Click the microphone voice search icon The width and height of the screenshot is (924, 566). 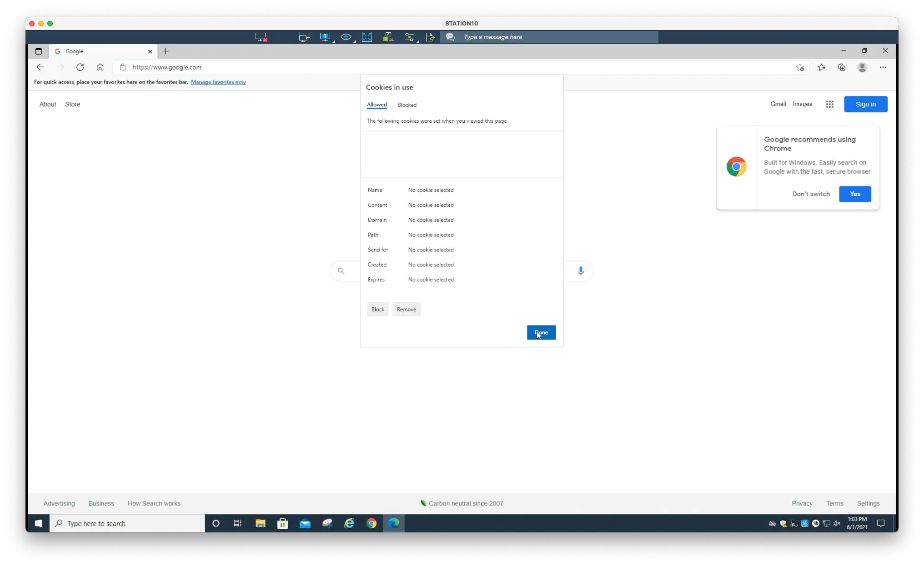click(x=581, y=271)
